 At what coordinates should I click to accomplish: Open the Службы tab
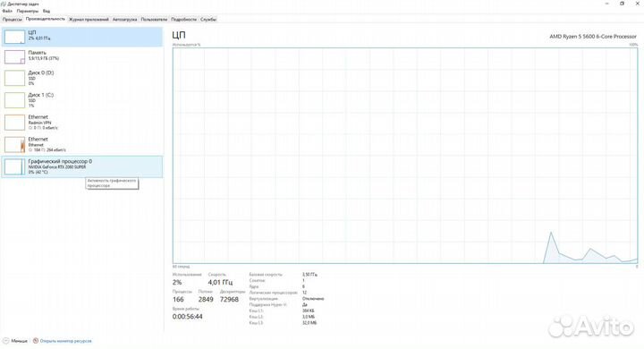(208, 20)
